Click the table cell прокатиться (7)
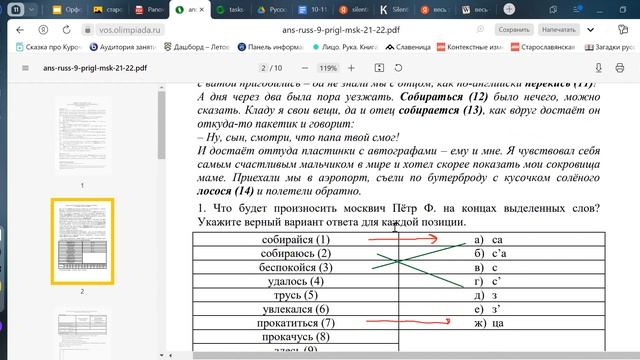The image size is (640, 360). coord(296,323)
